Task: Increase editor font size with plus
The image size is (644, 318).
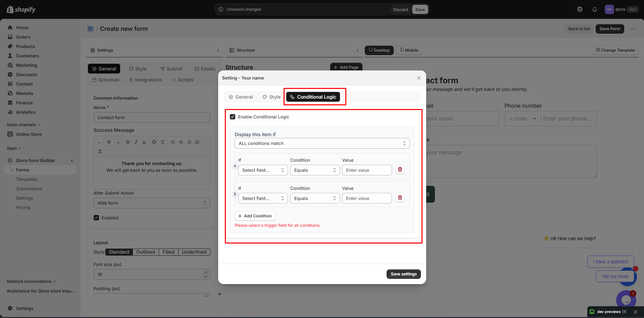Action: pyautogui.click(x=118, y=143)
